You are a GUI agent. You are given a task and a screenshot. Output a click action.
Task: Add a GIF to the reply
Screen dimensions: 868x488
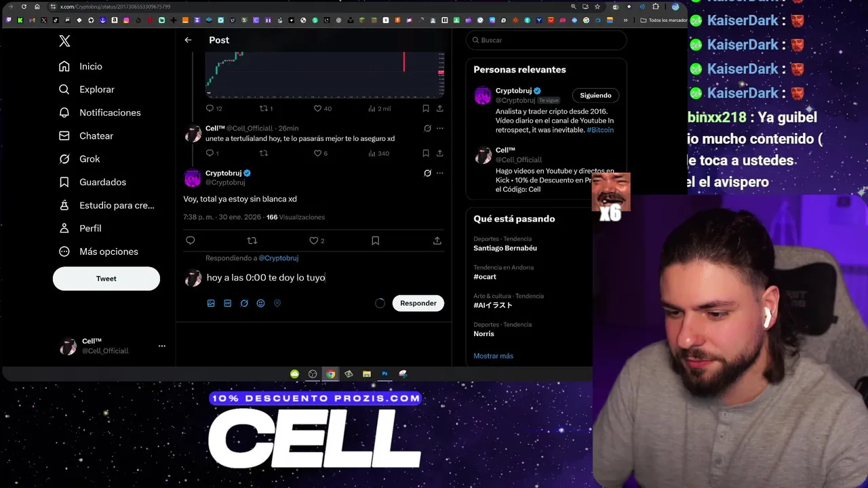tap(227, 303)
